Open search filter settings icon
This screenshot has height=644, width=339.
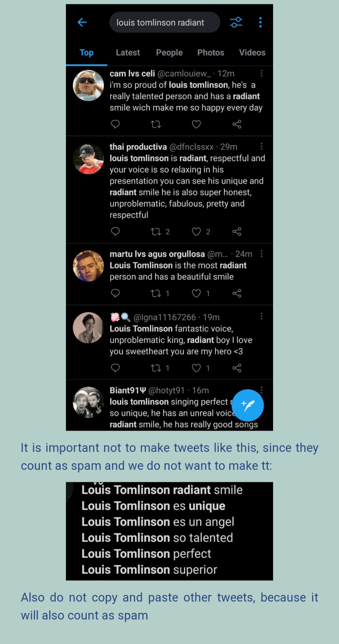tap(236, 22)
